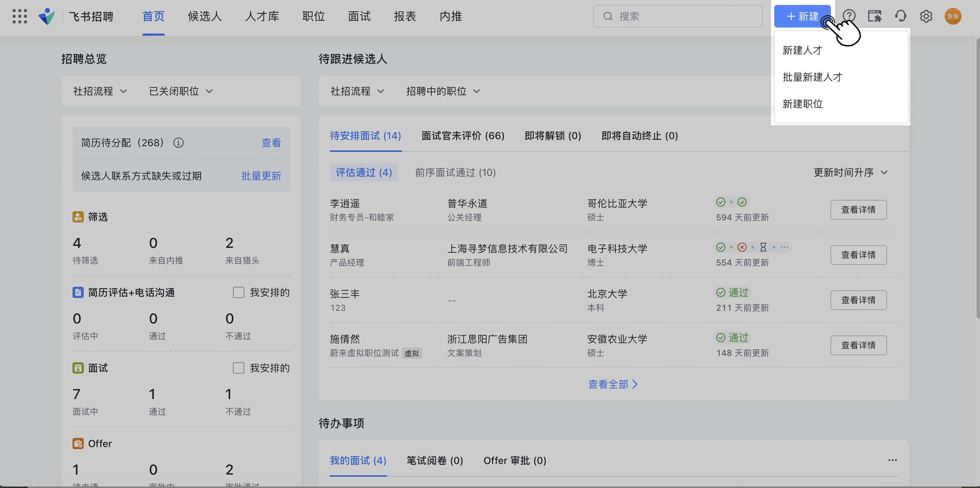Click the app plugin window icon
980x488 pixels.
click(875, 16)
